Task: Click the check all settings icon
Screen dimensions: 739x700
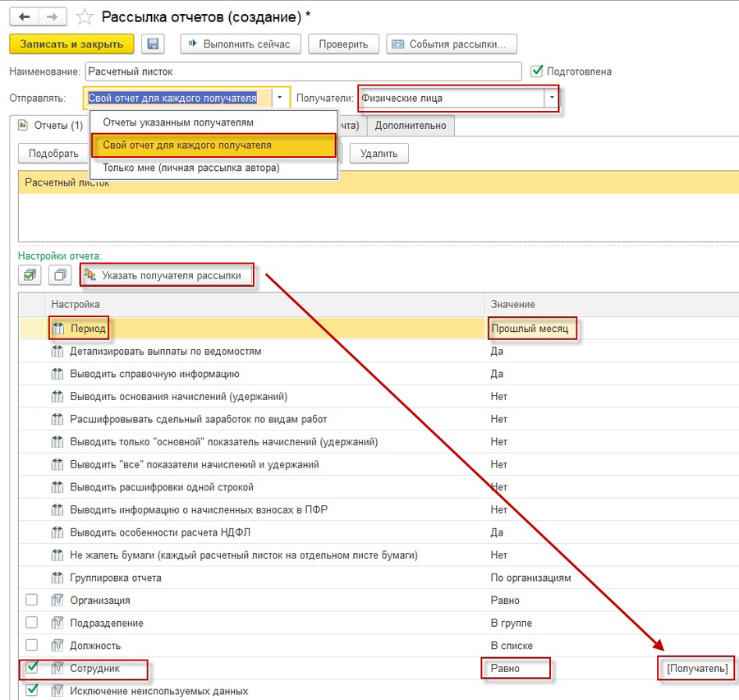Action: 30,275
